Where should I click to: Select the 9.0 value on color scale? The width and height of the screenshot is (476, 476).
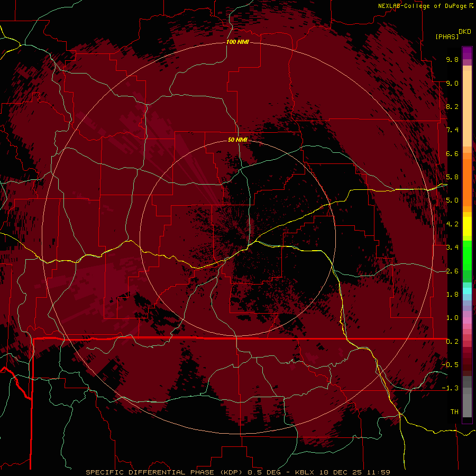(452, 83)
